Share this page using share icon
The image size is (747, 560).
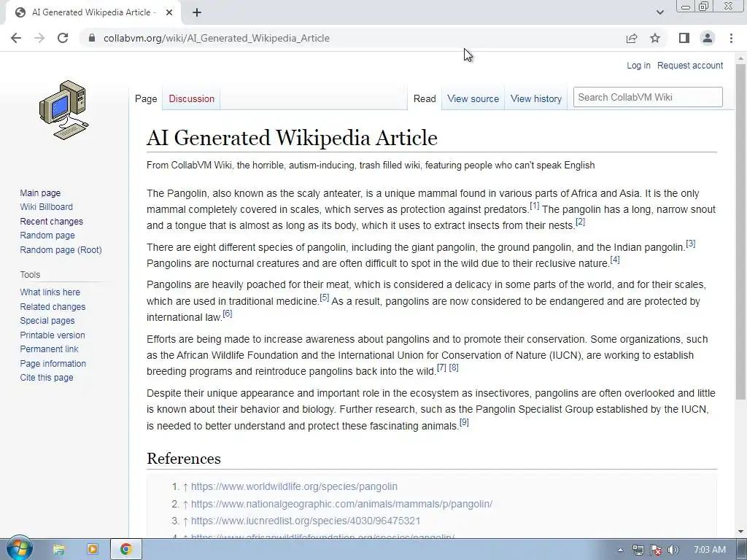point(632,38)
